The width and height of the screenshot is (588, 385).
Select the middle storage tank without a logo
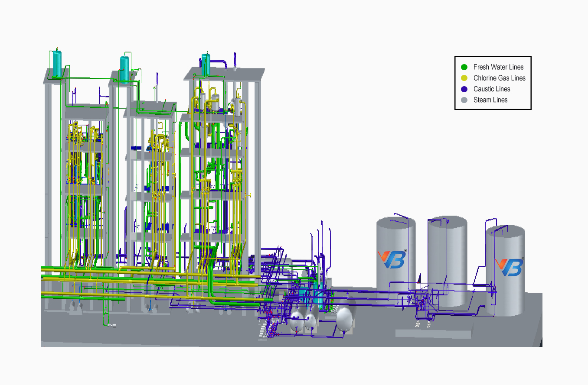tap(447, 260)
